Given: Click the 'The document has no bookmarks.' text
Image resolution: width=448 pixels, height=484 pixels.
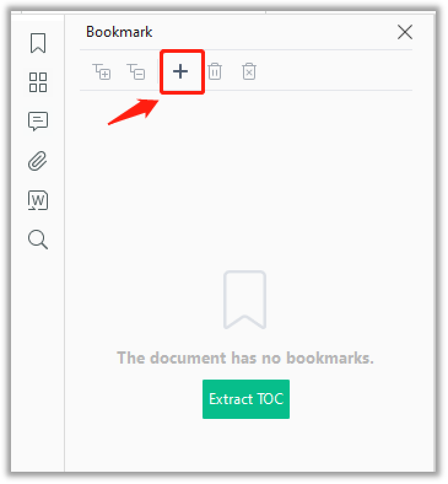Looking at the screenshot, I should click(x=245, y=358).
